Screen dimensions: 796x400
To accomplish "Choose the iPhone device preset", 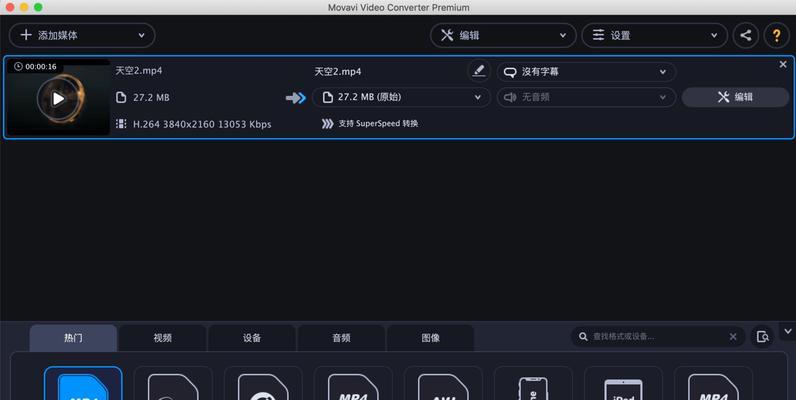I will (x=533, y=384).
